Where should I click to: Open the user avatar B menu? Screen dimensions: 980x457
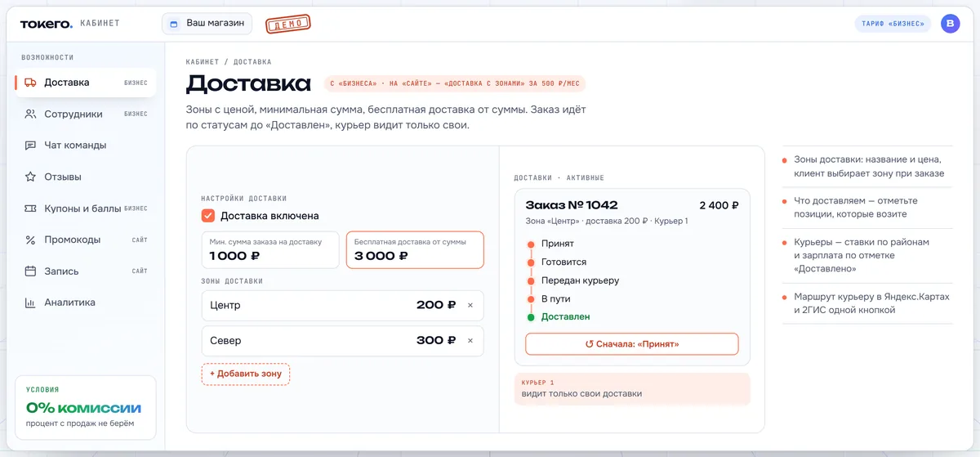950,24
